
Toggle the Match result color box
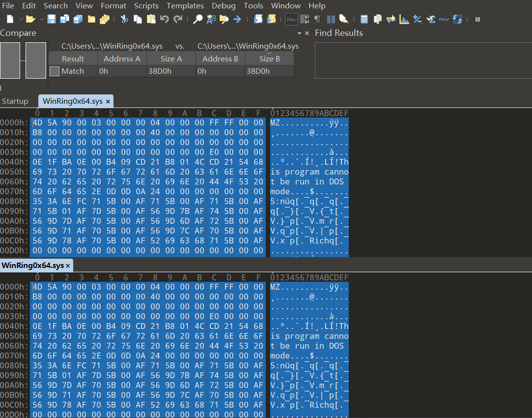(55, 71)
